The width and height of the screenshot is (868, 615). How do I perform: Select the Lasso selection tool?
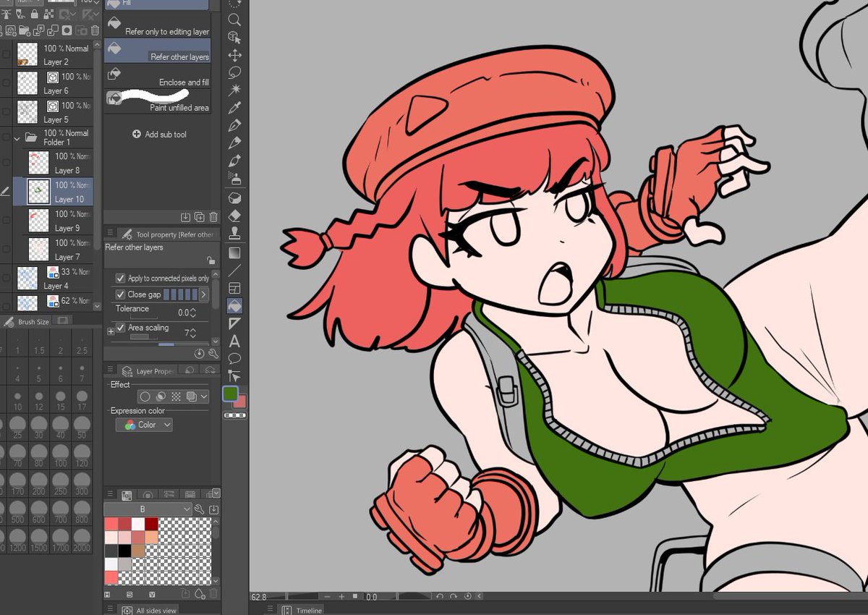234,72
